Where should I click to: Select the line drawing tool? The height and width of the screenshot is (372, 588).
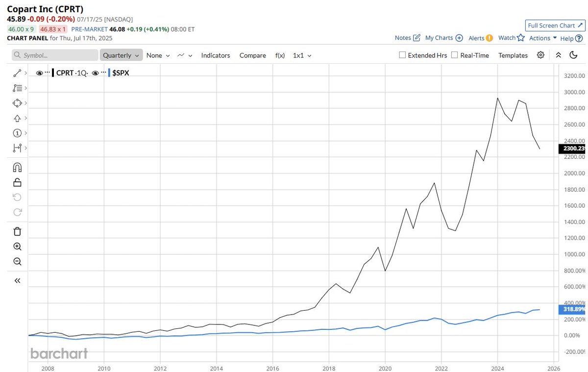click(x=17, y=73)
